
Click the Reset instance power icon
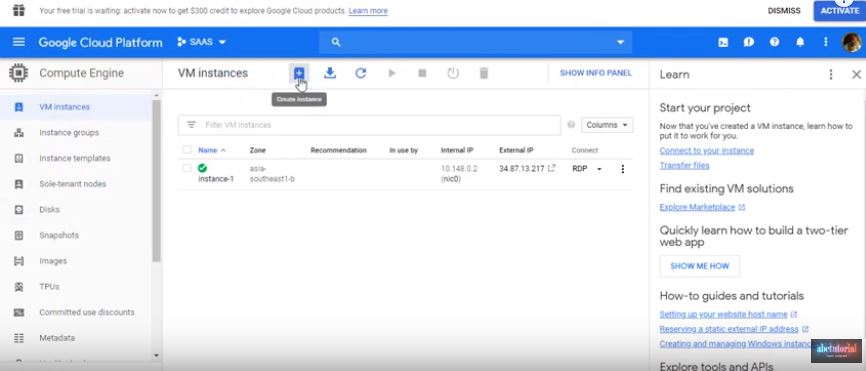(x=453, y=73)
